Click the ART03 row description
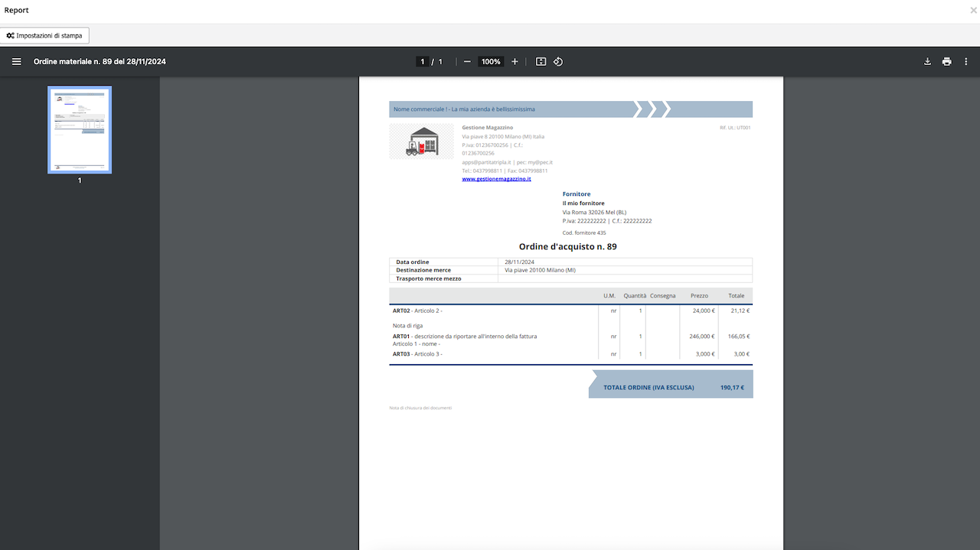Image resolution: width=980 pixels, height=550 pixels. pos(417,353)
